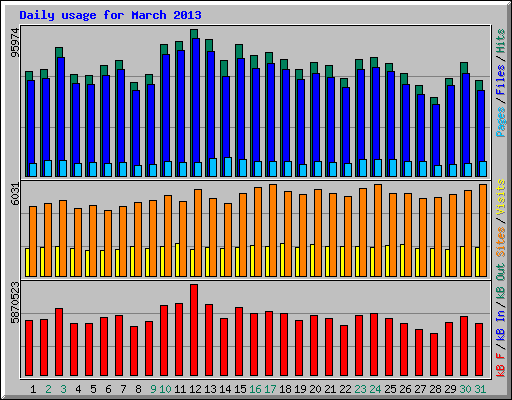Click day label 4 on the x-axis
The height and width of the screenshot is (400, 512).
coord(78,389)
